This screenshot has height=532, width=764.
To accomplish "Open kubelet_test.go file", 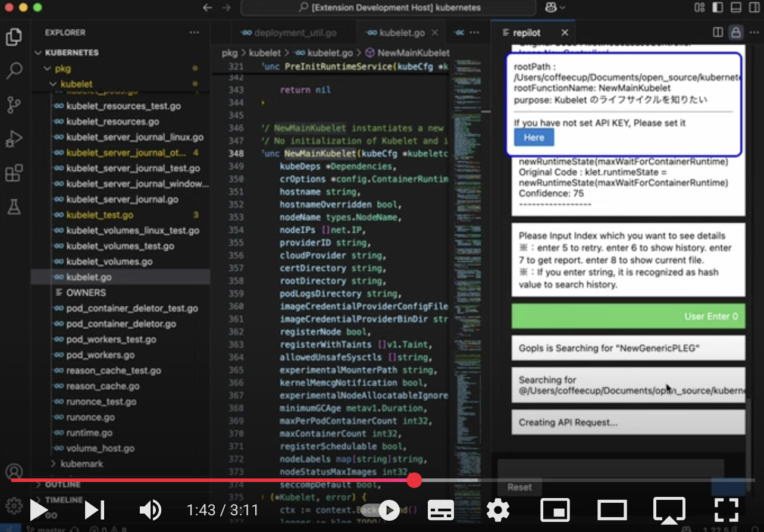I will (x=120, y=215).
